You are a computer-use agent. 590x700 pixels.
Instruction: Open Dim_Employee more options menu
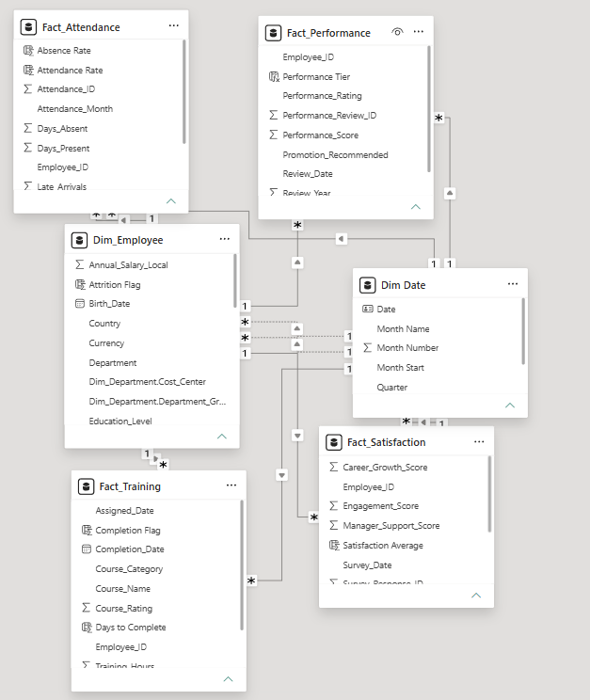[x=225, y=239]
